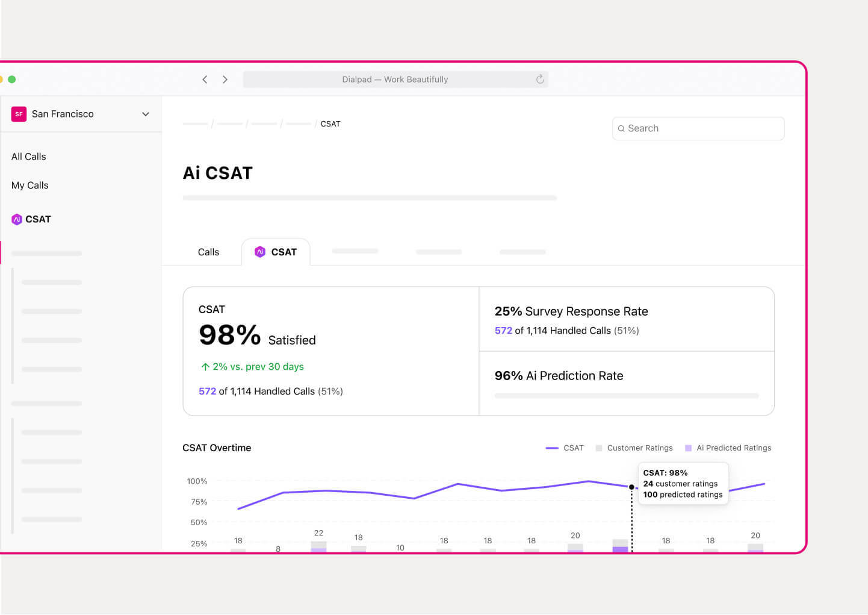
Task: Switch to the CSAT tab
Action: (x=276, y=252)
